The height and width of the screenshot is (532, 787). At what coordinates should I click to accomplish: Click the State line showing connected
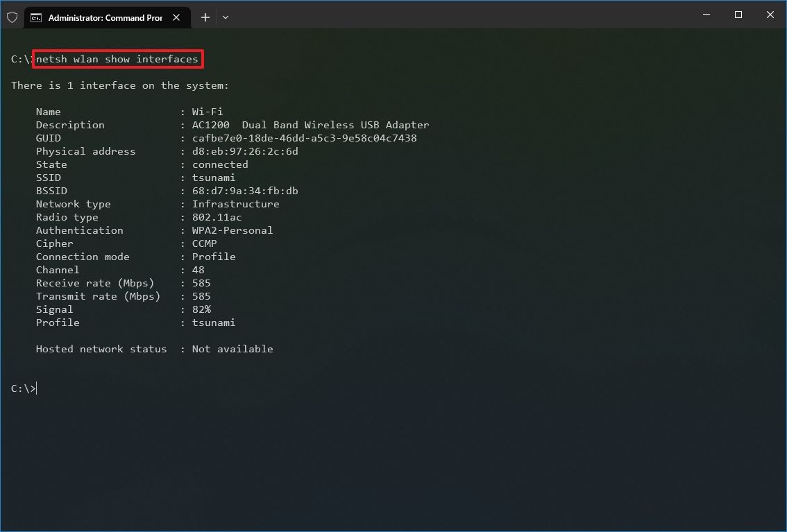click(219, 164)
